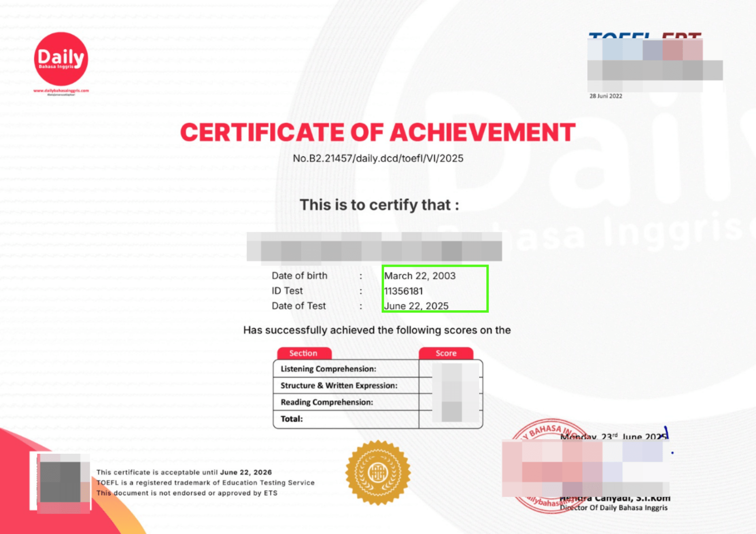Click the Daily Bahasa Inggris logo
Viewport: 756px width, 534px height.
[60, 58]
